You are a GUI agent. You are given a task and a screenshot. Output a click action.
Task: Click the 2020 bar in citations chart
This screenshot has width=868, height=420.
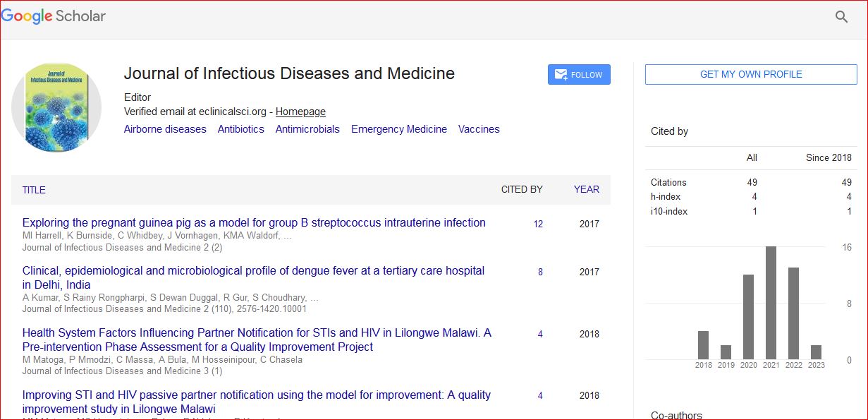(748, 317)
